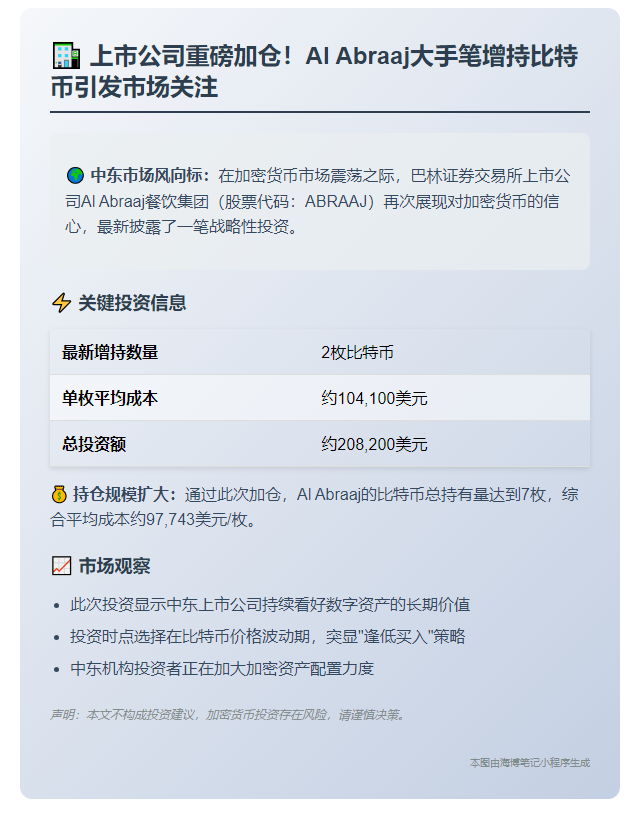
Task: Select the 中东市场风向标 bold label
Action: point(150,176)
